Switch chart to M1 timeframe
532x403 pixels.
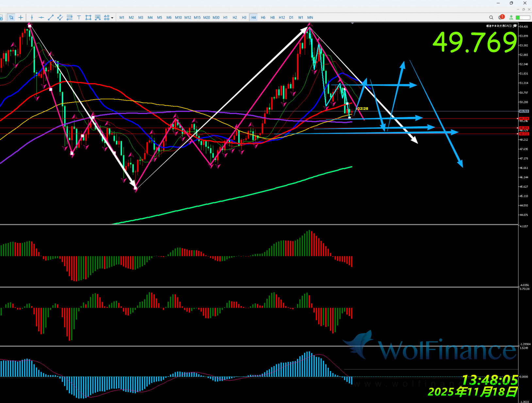122,18
